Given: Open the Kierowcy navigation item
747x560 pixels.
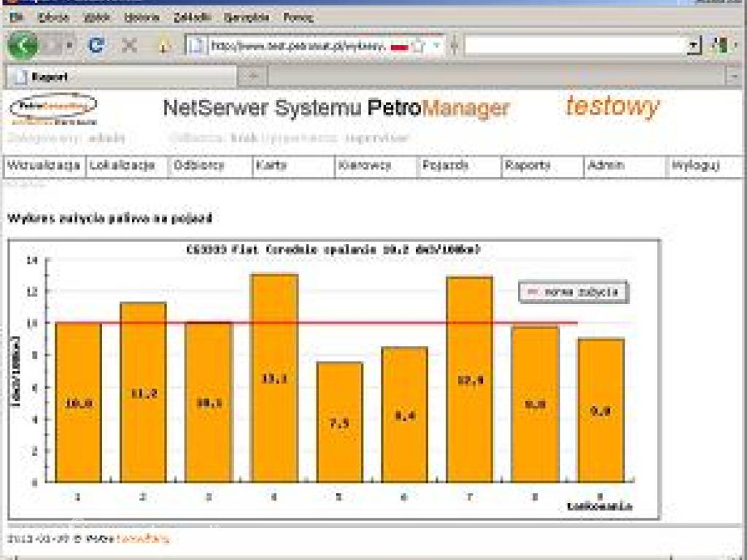Looking at the screenshot, I should 376,166.
